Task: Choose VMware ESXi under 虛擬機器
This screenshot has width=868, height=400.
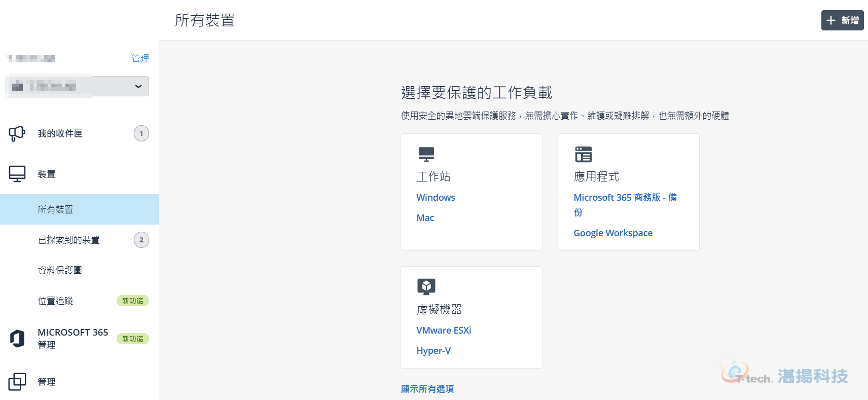Action: pyautogui.click(x=444, y=330)
